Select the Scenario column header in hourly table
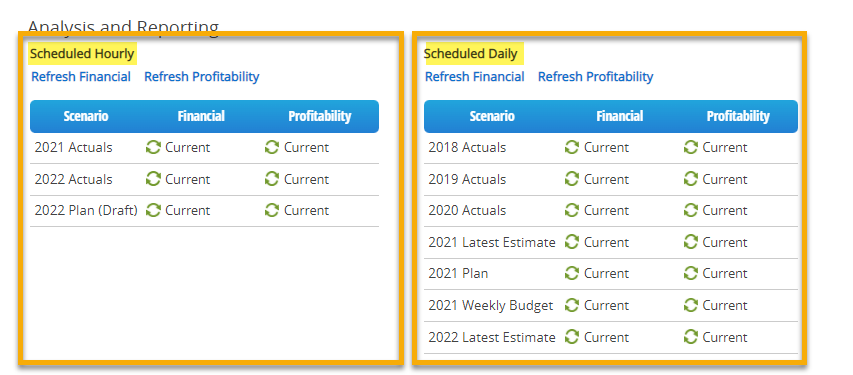Viewport: 853px width, 375px height. [x=86, y=116]
